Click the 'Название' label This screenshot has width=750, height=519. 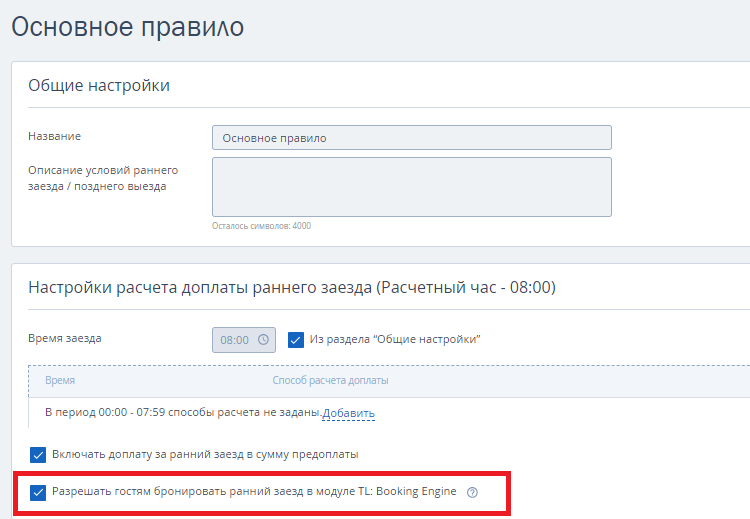pyautogui.click(x=55, y=136)
